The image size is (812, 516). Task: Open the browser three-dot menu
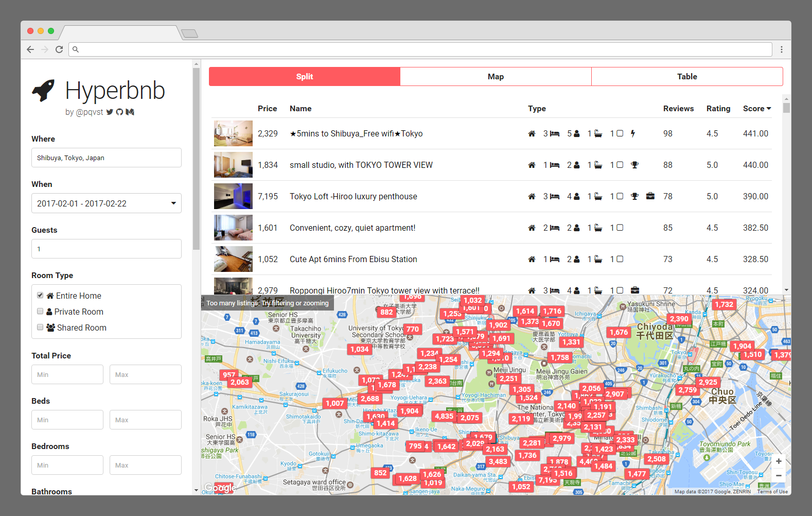click(781, 49)
